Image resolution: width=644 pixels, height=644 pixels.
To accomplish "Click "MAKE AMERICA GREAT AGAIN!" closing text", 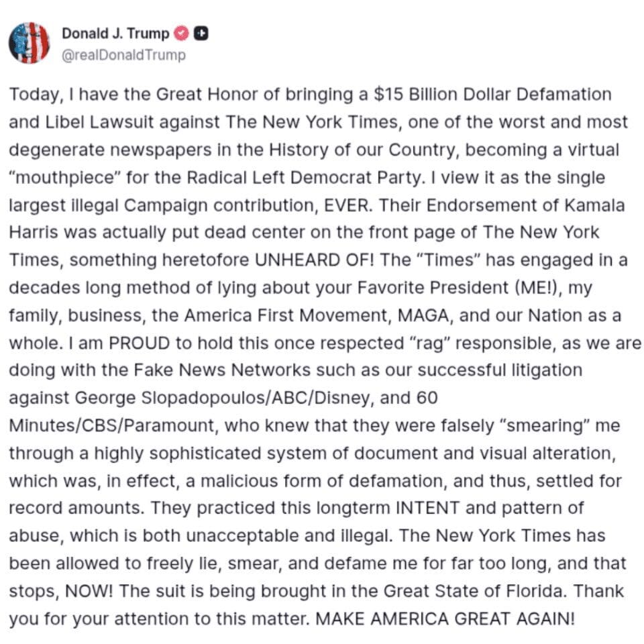I will tap(445, 618).
